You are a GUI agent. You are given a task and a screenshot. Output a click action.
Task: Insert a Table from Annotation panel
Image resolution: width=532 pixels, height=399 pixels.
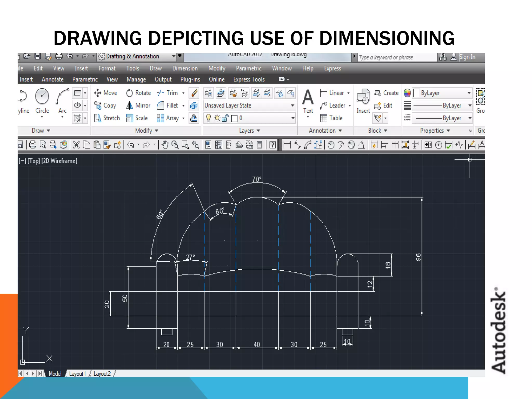[331, 118]
